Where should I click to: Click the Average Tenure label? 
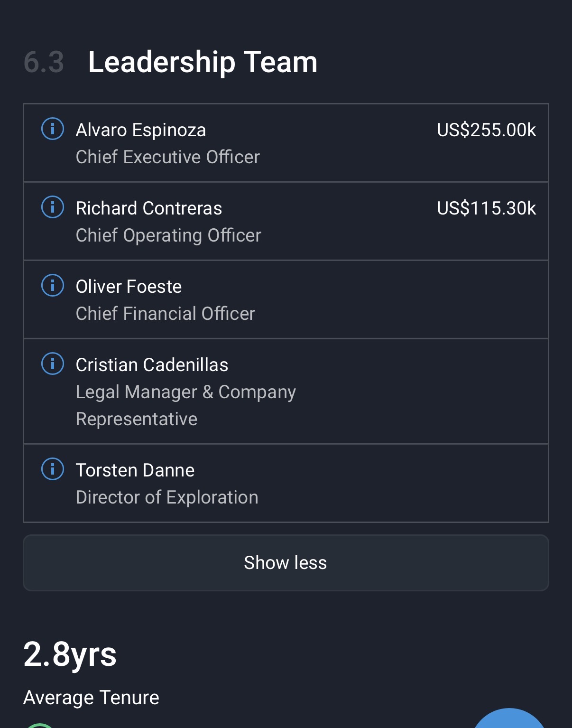[91, 698]
